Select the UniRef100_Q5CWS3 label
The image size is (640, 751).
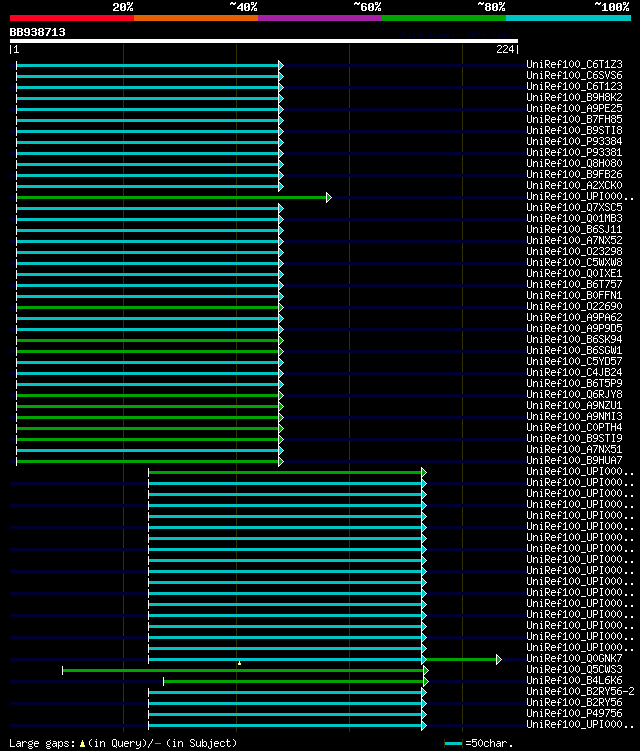[x=574, y=670]
